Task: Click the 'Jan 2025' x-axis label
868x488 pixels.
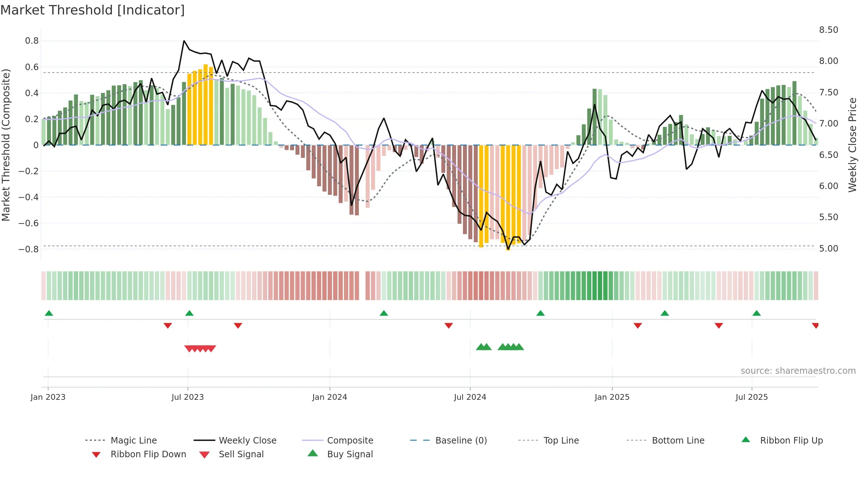Action: point(612,397)
